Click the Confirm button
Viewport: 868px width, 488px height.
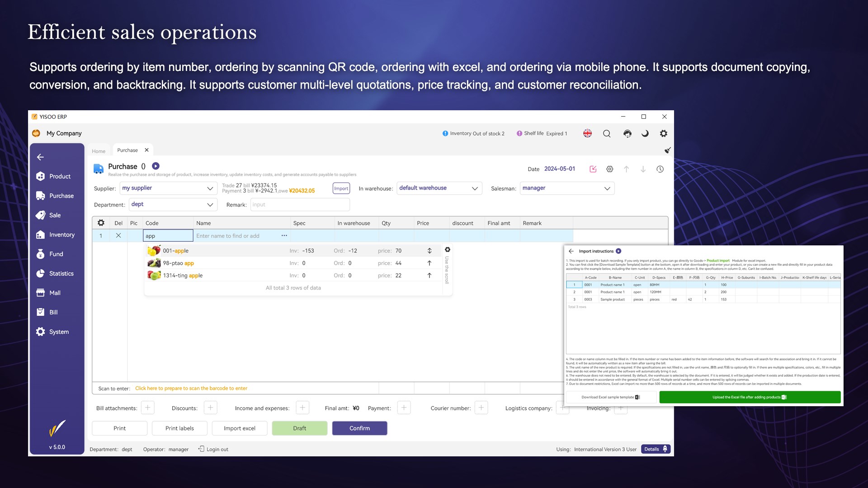pyautogui.click(x=359, y=428)
